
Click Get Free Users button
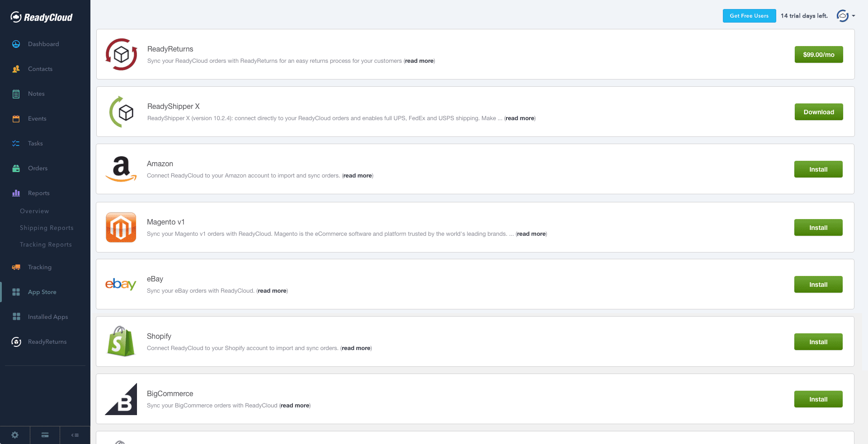pyautogui.click(x=749, y=16)
